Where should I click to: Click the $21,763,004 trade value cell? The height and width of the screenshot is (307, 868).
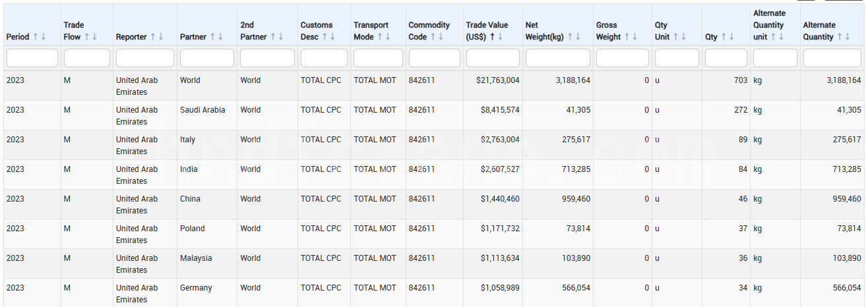(x=499, y=80)
